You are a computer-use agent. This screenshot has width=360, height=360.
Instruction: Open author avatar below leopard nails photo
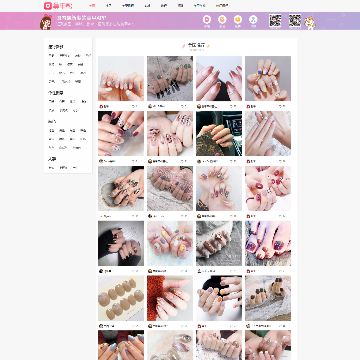point(150,161)
